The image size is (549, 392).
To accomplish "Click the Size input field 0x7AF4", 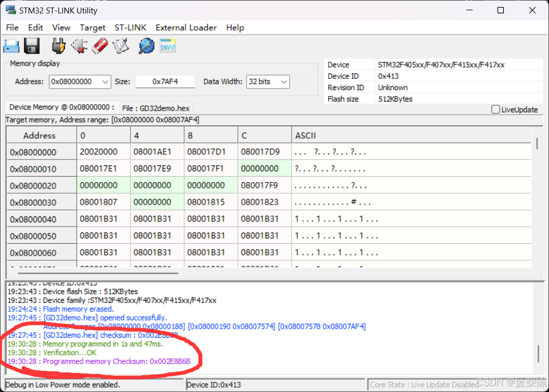I will [165, 82].
